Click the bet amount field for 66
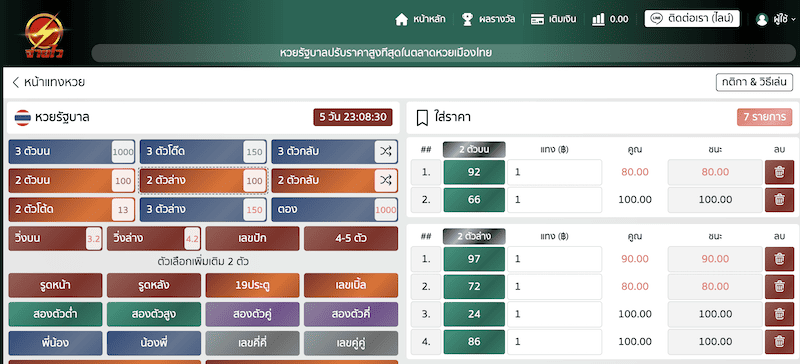The image size is (800, 364). point(555,200)
